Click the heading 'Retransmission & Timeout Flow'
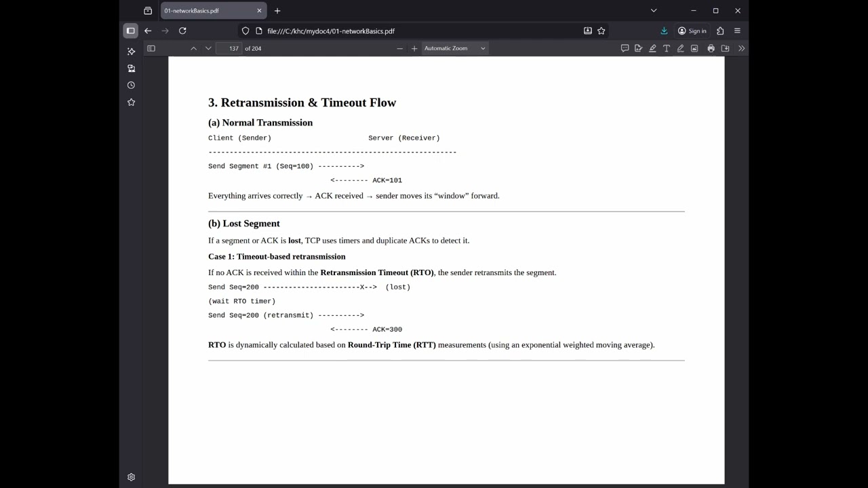Image resolution: width=868 pixels, height=488 pixels. pos(309,102)
